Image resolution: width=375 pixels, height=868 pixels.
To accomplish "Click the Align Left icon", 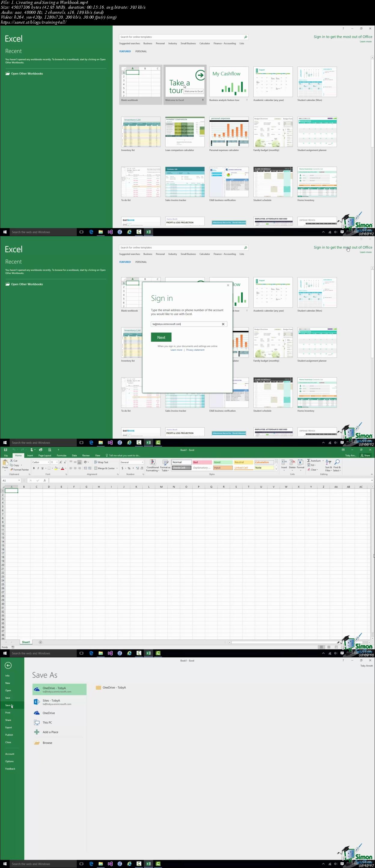I will [x=71, y=468].
